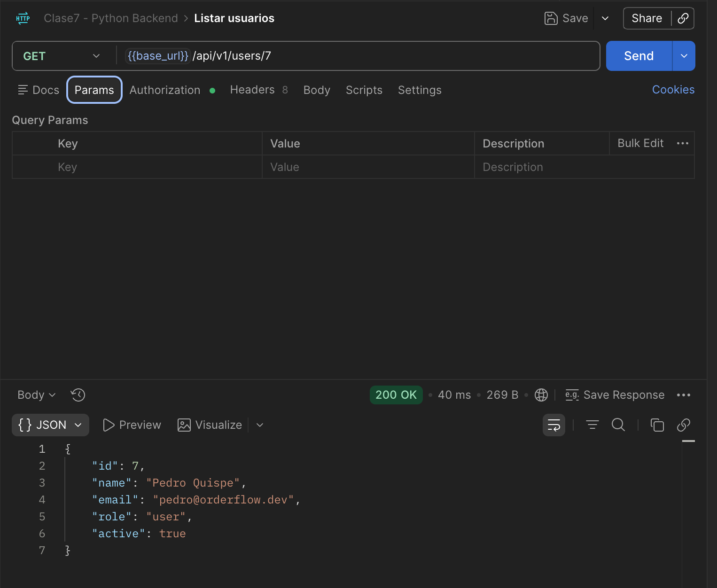Switch to the Preview response view
Viewport: 717px width, 588px height.
[132, 425]
